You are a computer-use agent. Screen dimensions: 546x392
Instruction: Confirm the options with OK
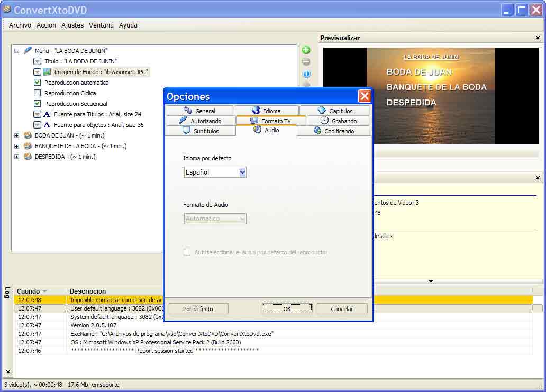(287, 309)
